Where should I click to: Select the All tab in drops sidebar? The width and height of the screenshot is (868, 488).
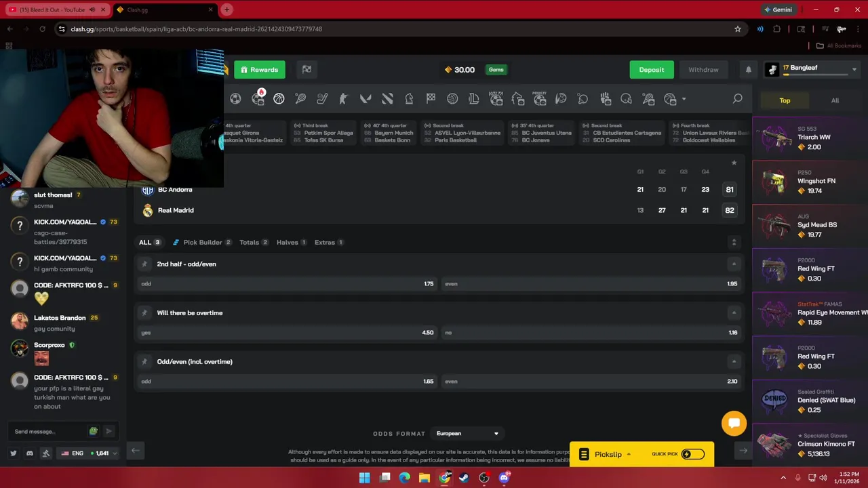pos(835,100)
